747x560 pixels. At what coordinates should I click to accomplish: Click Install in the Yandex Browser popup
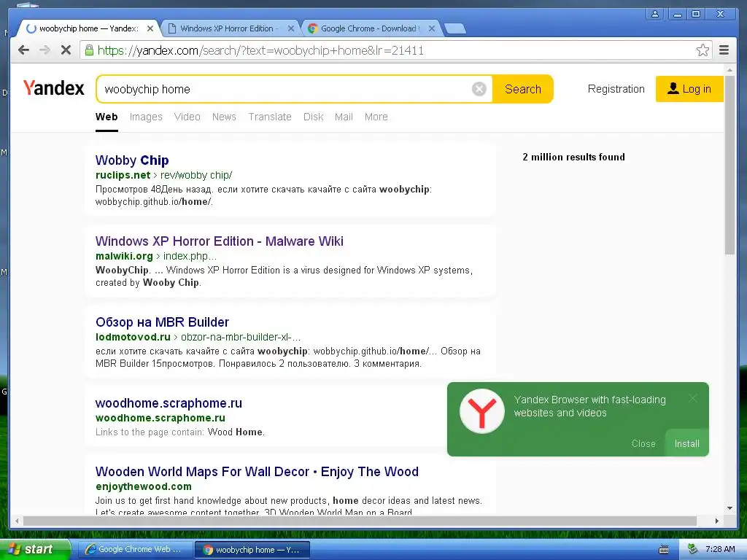[x=686, y=443]
